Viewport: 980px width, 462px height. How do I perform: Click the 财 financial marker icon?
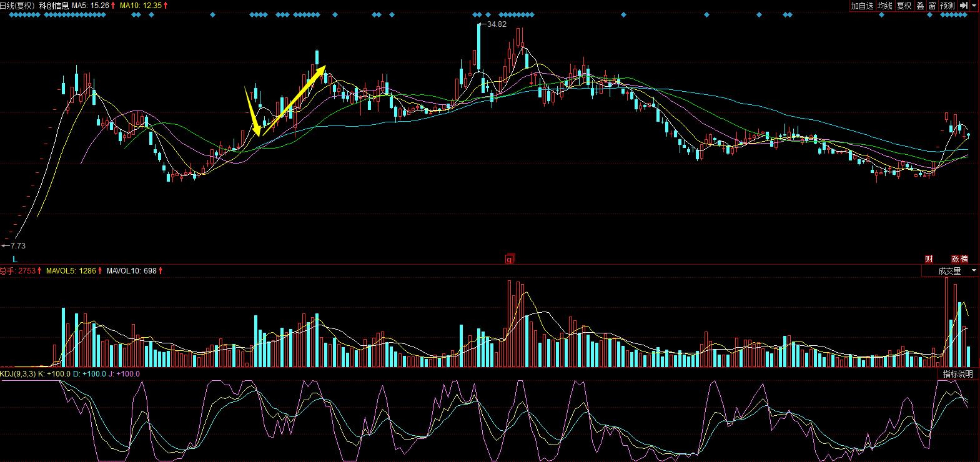pos(929,258)
